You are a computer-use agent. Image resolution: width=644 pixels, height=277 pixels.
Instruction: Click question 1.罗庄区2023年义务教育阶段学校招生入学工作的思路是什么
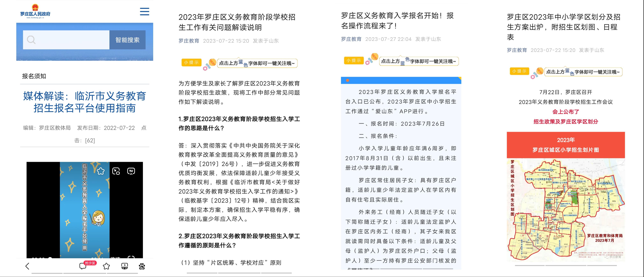point(239,124)
